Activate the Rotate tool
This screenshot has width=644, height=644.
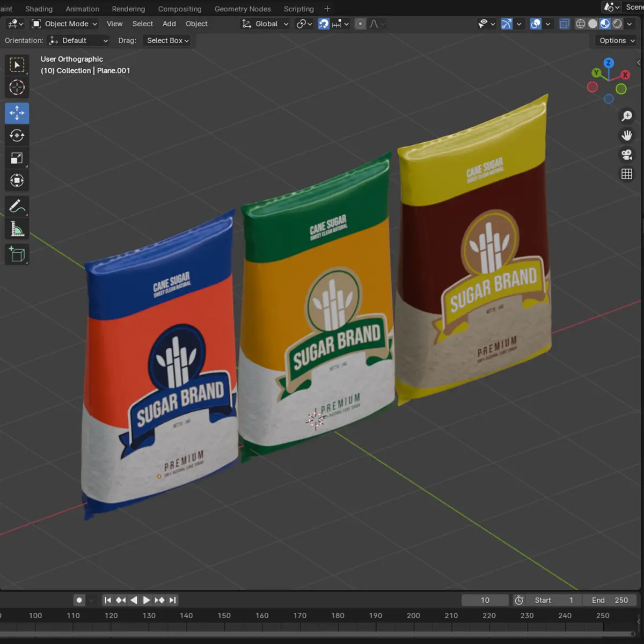pos(17,136)
